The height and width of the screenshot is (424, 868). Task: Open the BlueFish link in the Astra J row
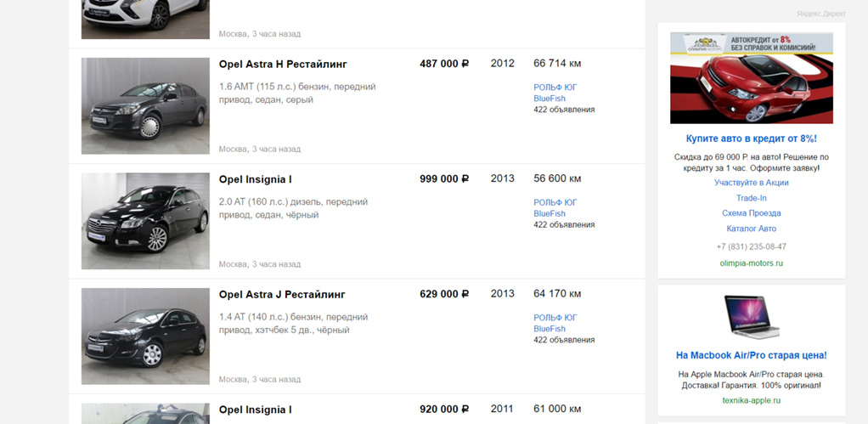coord(550,329)
